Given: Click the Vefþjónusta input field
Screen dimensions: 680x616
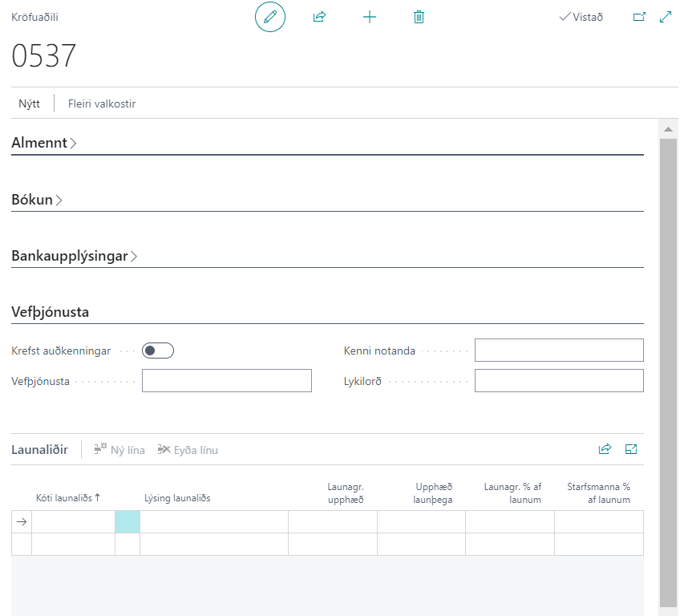Looking at the screenshot, I should coord(226,381).
